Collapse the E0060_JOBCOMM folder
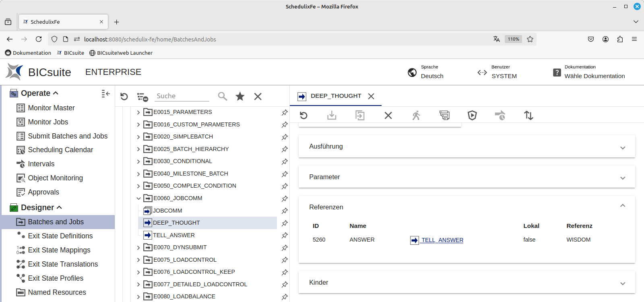Image resolution: width=644 pixels, height=302 pixels. (x=138, y=199)
